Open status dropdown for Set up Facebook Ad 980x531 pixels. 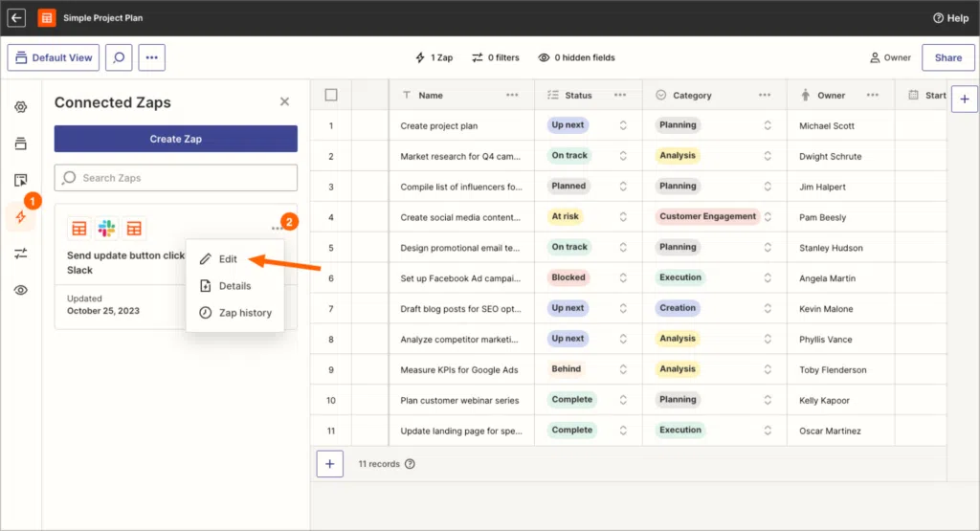[x=623, y=278]
